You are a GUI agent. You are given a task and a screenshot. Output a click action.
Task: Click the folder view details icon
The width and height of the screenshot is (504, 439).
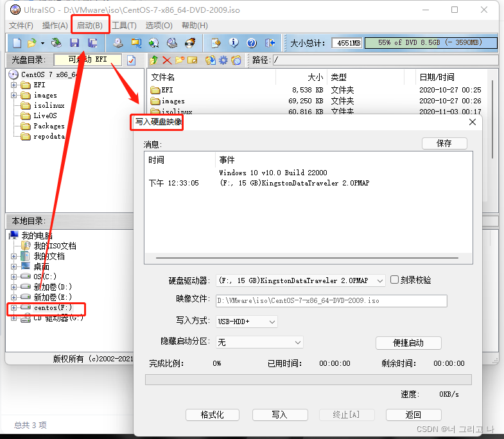(x=236, y=60)
